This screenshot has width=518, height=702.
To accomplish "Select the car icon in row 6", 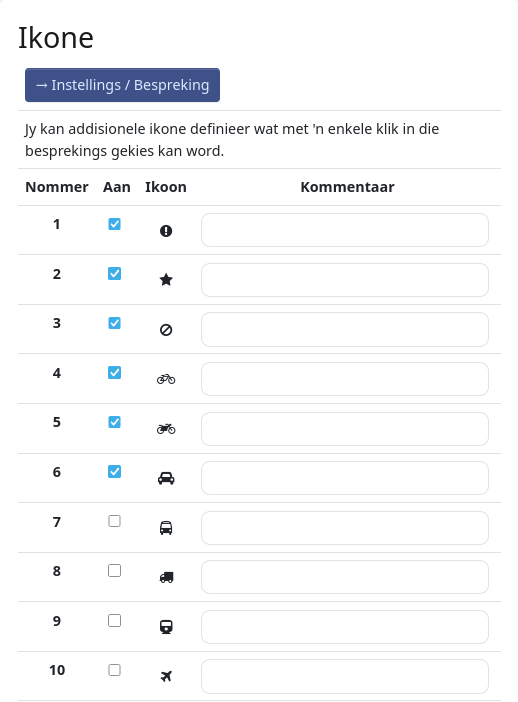I will 166,478.
